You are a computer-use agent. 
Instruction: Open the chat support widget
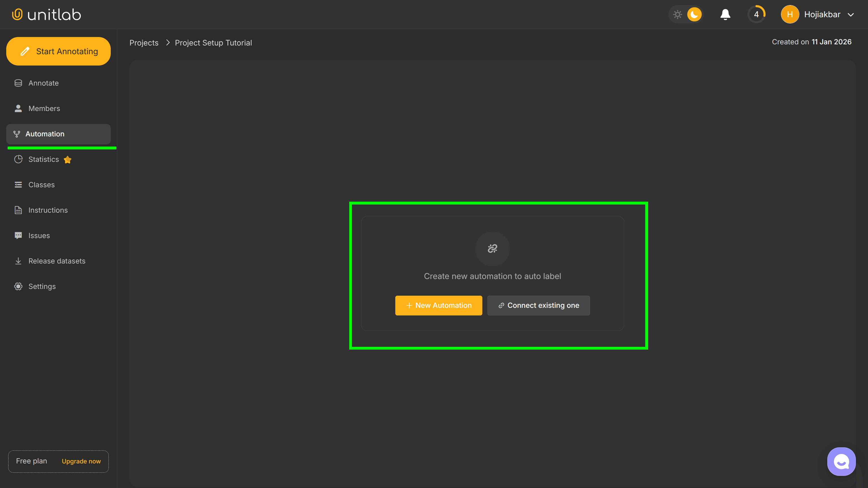[841, 461]
